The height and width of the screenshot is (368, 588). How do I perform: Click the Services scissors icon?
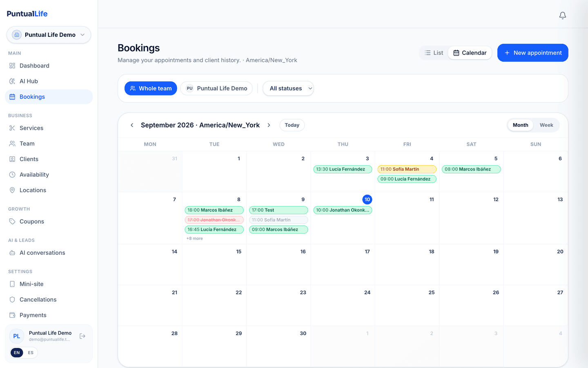tap(12, 128)
